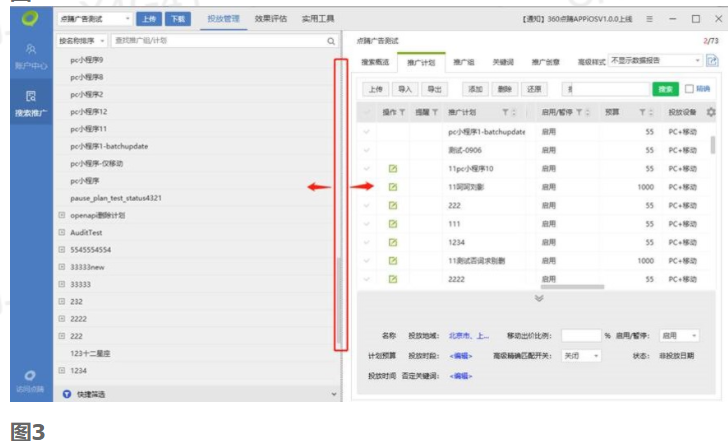Click the blue 下载 button in top bar
The image size is (728, 441).
[178, 19]
